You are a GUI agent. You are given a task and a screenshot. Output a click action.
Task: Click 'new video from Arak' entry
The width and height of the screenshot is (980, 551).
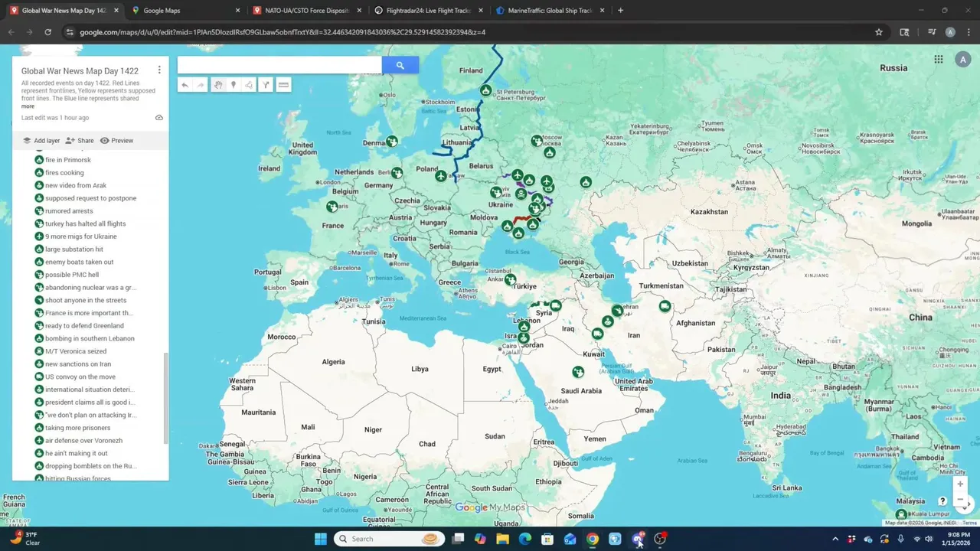76,185
